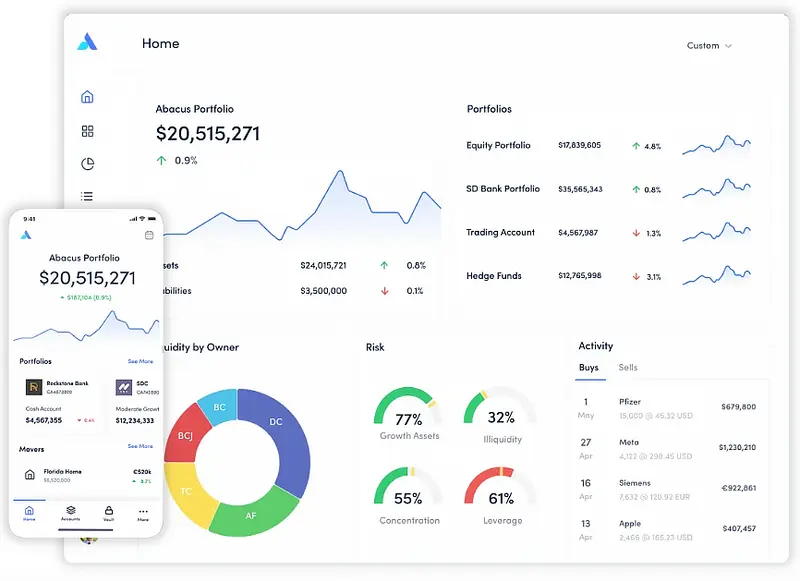The image size is (800, 581).
Task: Click See More next to mobile Portfolios
Action: point(140,361)
